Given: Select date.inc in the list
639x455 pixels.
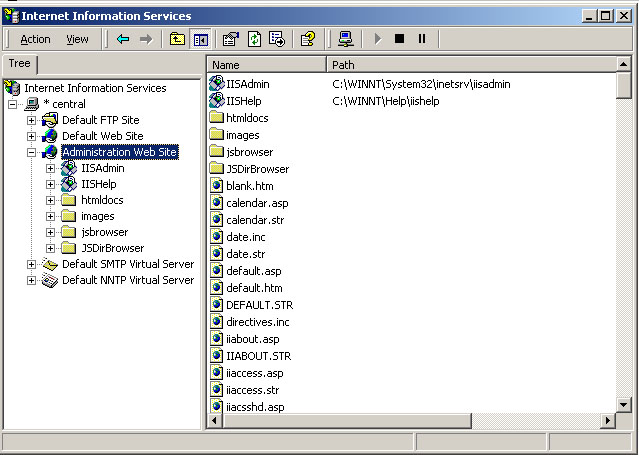Looking at the screenshot, I should click(x=246, y=237).
